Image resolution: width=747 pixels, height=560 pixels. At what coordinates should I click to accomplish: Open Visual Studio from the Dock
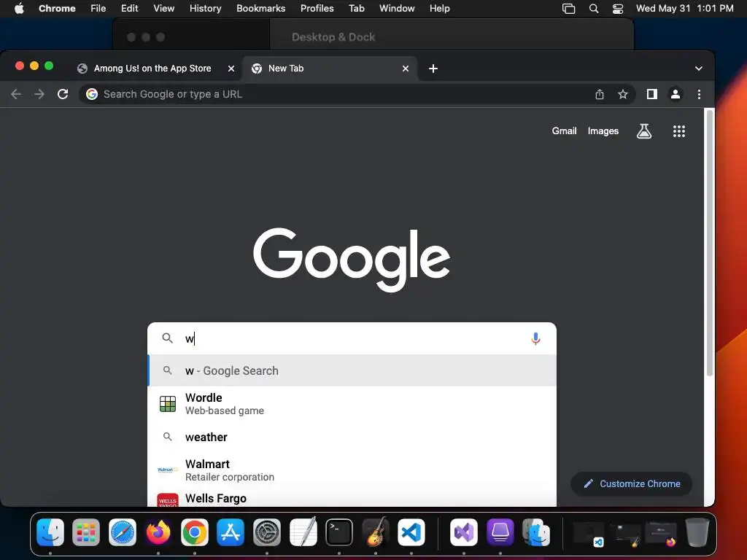coord(463,532)
